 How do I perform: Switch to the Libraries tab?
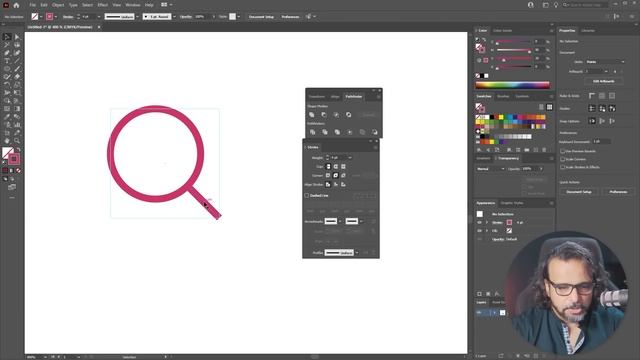[588, 31]
